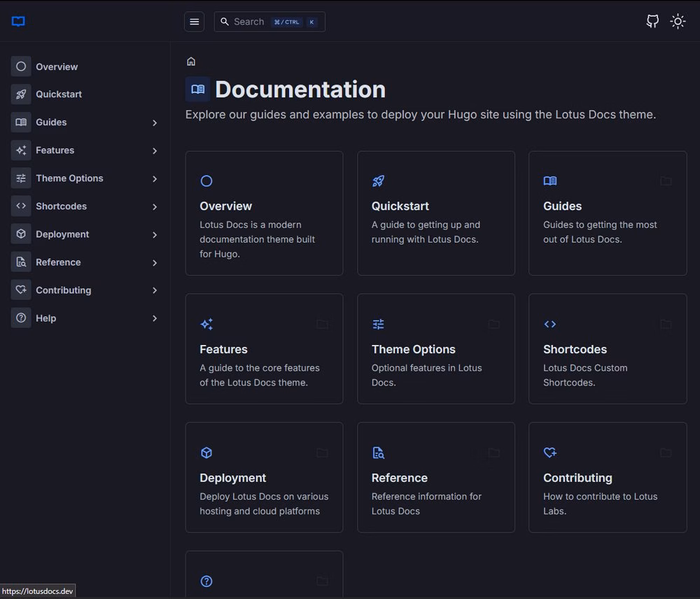
Task: Go to home via breadcrumb house icon
Action: pos(191,62)
